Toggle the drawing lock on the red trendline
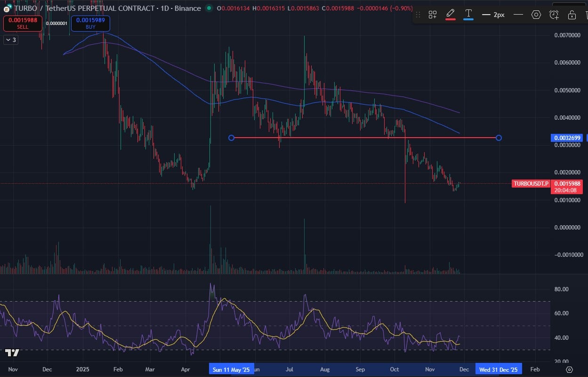This screenshot has width=588, height=377. click(572, 15)
